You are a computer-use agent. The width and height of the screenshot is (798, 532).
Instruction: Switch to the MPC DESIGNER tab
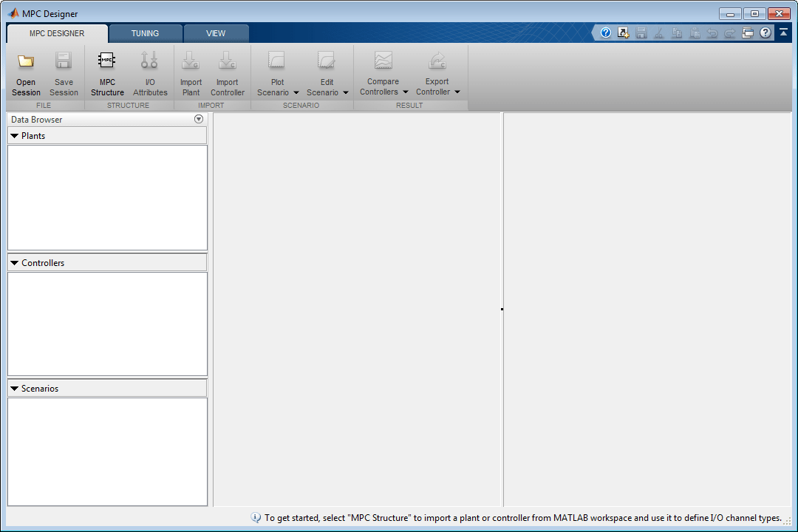[x=57, y=33]
